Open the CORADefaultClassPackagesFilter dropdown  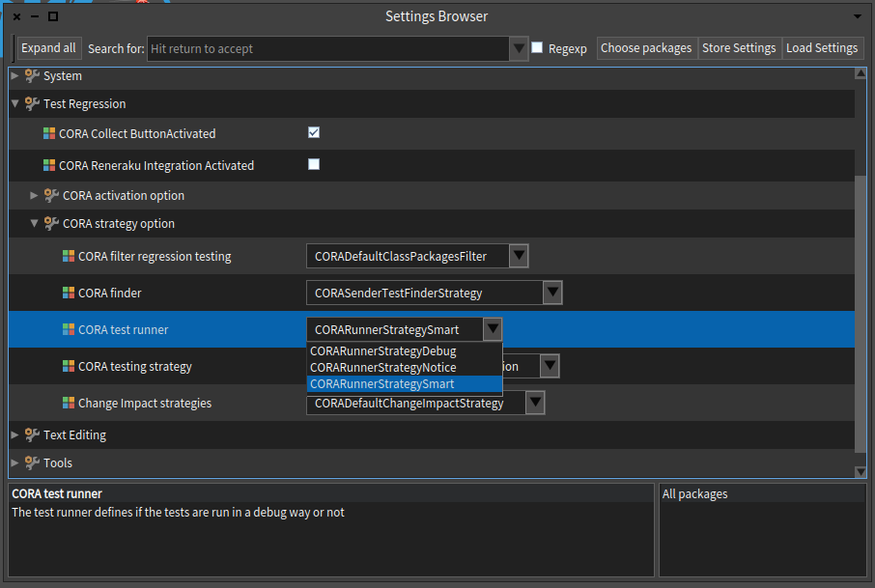tap(519, 256)
